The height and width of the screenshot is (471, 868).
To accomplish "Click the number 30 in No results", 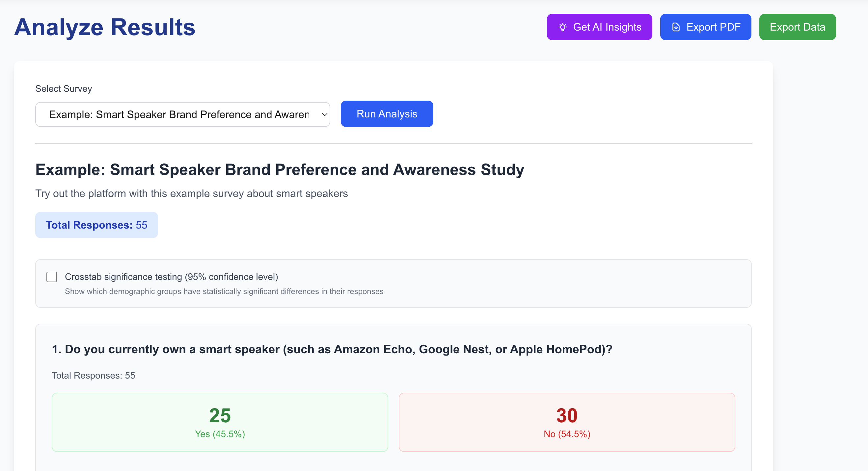I will point(567,415).
